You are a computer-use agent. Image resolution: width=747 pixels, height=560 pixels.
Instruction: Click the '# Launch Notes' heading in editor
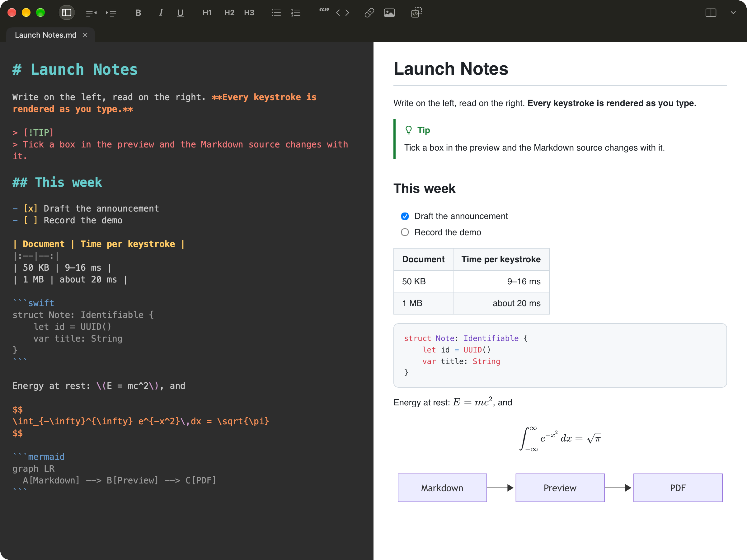click(x=75, y=70)
